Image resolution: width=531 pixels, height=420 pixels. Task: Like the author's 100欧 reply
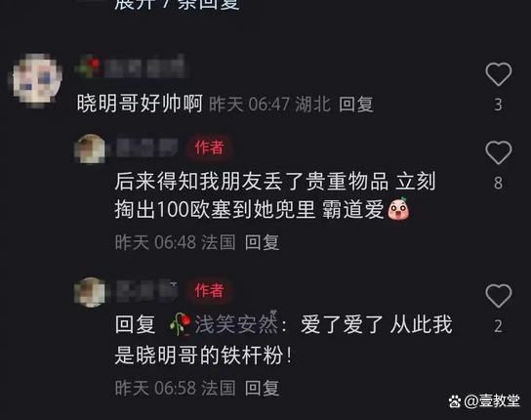[x=498, y=152]
